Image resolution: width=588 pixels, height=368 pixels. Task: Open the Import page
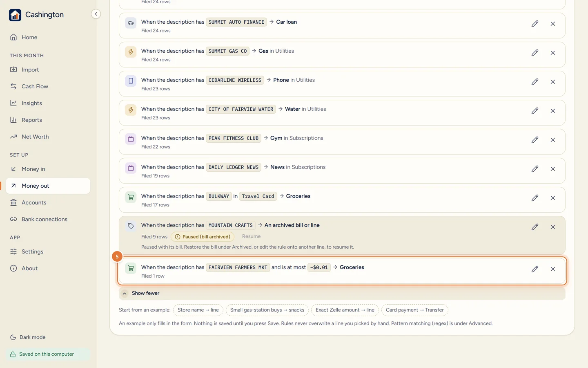[x=48, y=70]
